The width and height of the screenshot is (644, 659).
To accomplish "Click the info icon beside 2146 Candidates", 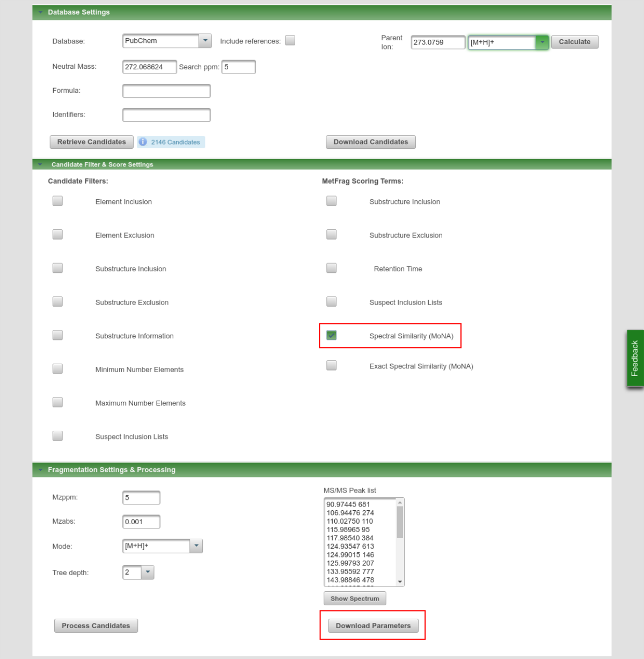I will 143,142.
